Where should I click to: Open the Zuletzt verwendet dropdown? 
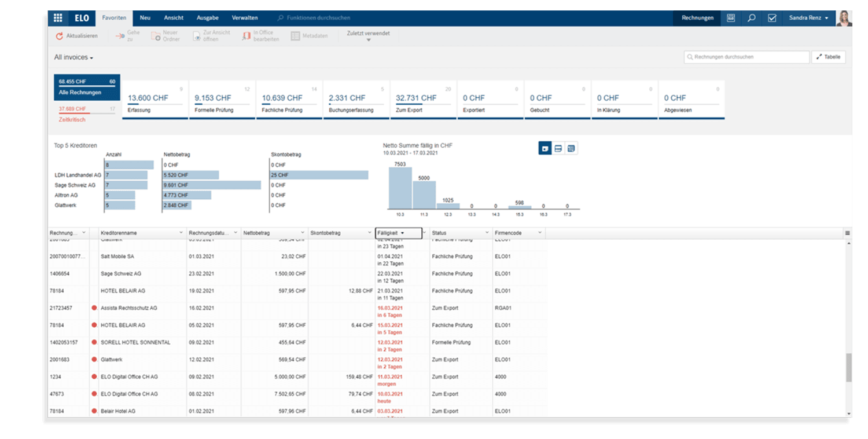[368, 36]
